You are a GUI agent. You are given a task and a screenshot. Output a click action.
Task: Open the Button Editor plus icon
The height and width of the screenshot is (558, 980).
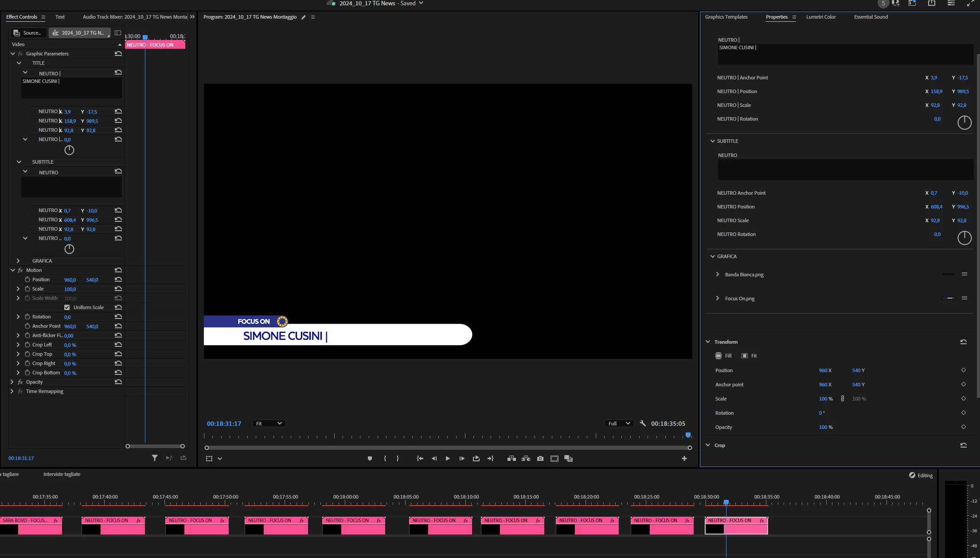click(x=684, y=459)
